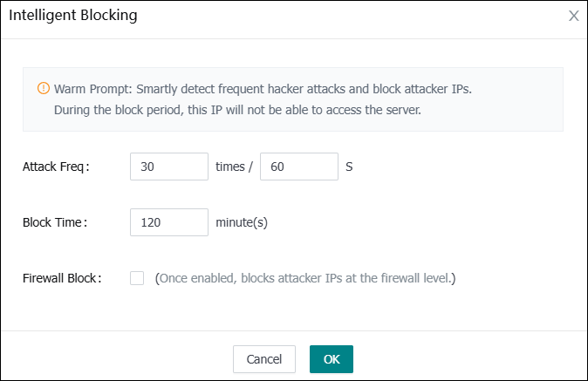Image resolution: width=588 pixels, height=381 pixels.
Task: Click the firewall-level hint text in parentheses
Action: point(305,279)
